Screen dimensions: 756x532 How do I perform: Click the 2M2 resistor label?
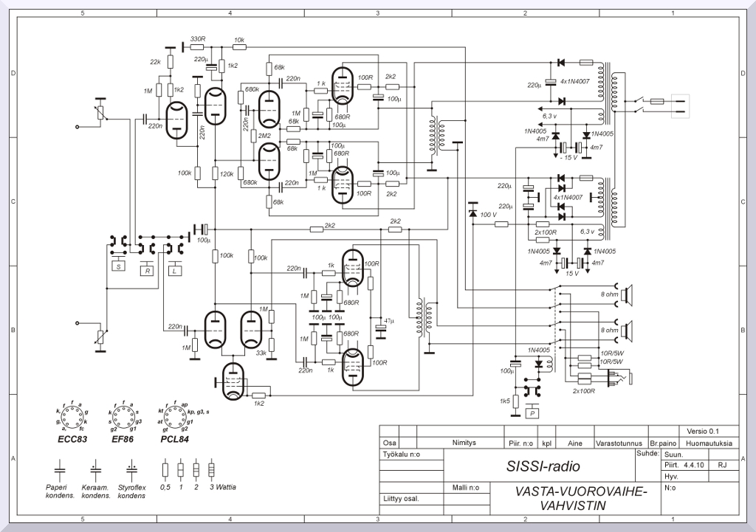tap(263, 136)
